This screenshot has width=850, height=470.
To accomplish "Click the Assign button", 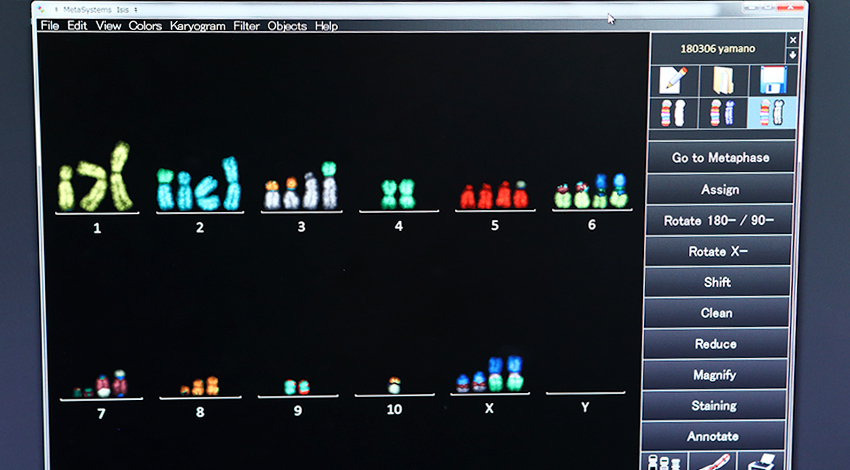I will pyautogui.click(x=719, y=189).
